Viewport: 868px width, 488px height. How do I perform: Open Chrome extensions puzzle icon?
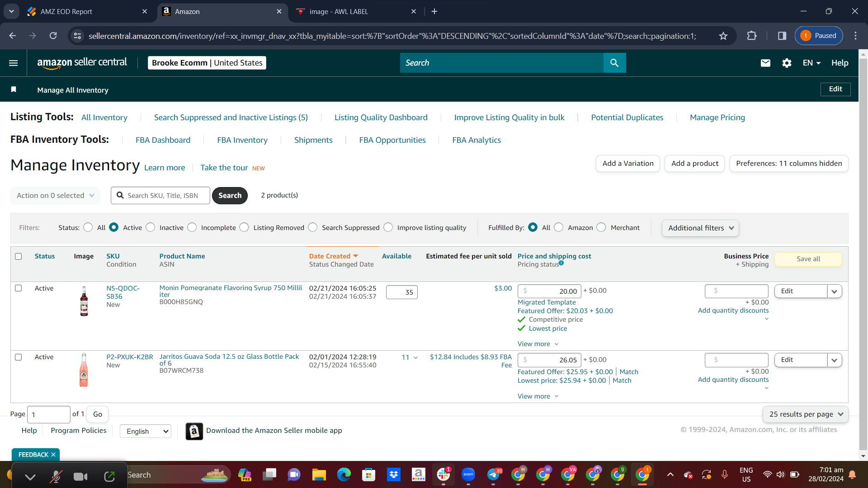(752, 36)
